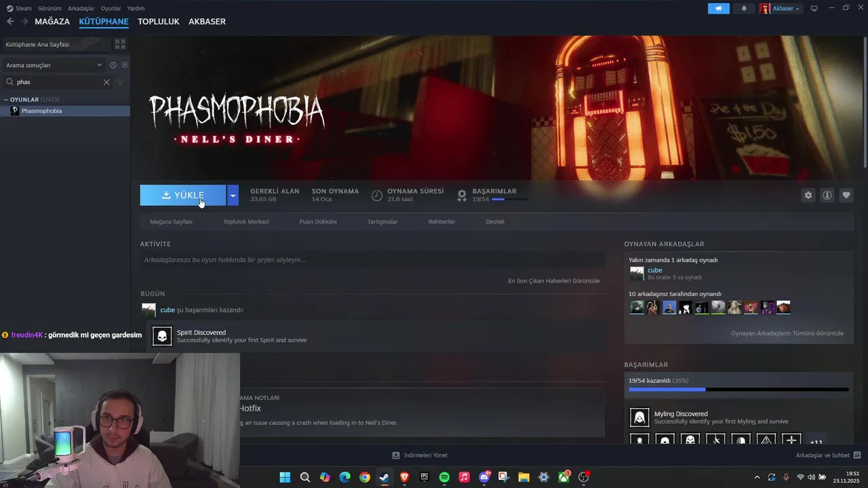This screenshot has width=868, height=488.
Task: Open the notifications bell
Action: tap(744, 8)
